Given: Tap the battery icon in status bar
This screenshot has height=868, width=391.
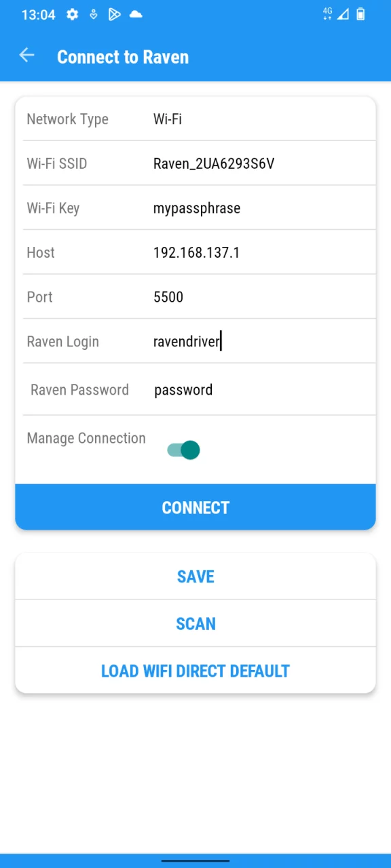Looking at the screenshot, I should (360, 14).
